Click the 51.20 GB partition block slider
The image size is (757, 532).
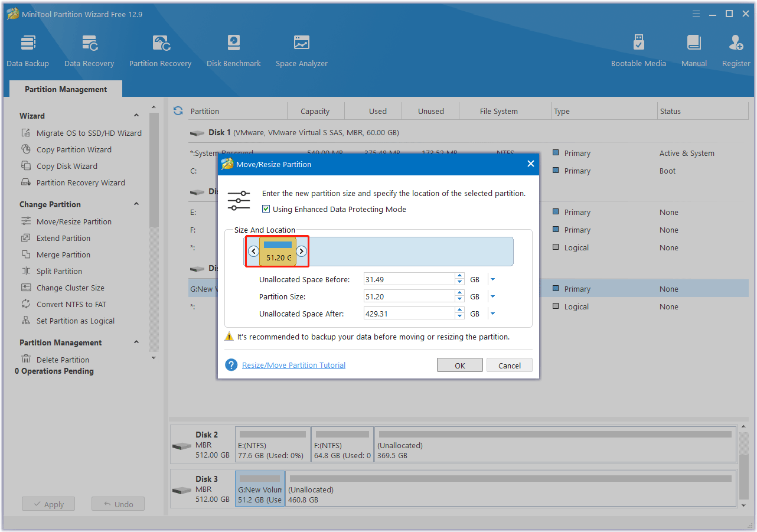pos(278,252)
